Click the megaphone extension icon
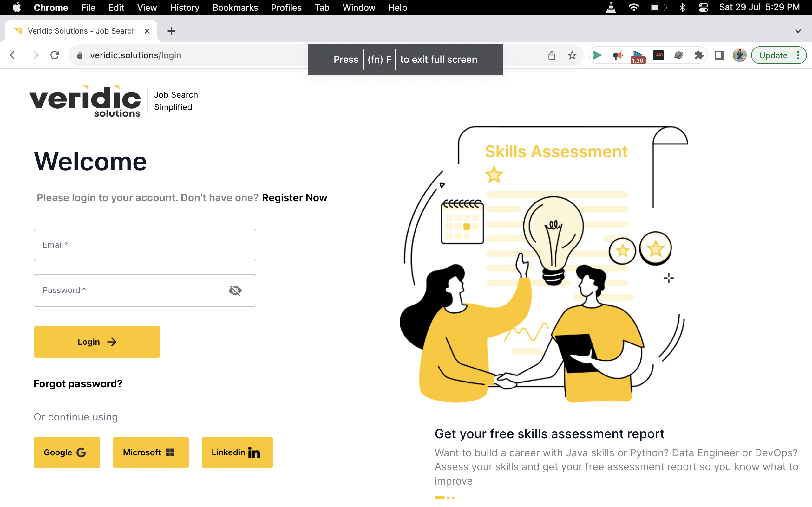812x507 pixels. pos(617,55)
